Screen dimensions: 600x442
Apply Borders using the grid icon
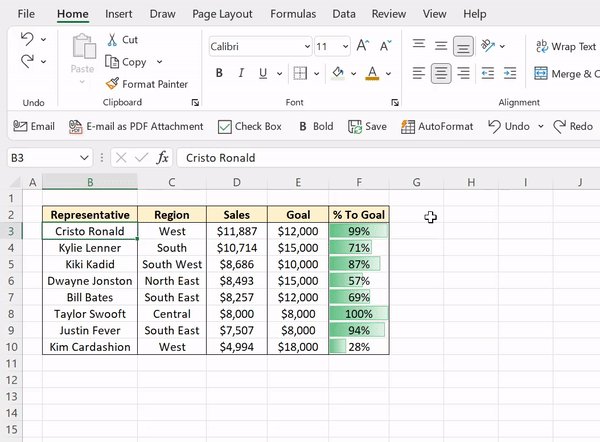coord(300,73)
